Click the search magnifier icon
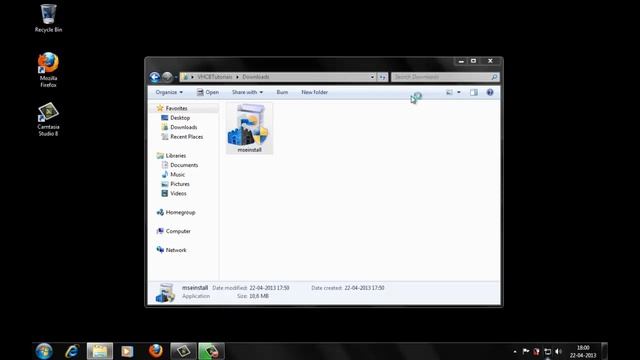The image size is (640, 360). pos(494,77)
